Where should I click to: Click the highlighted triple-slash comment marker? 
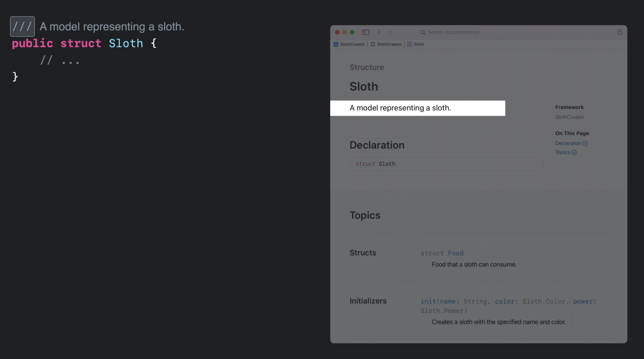(22, 27)
